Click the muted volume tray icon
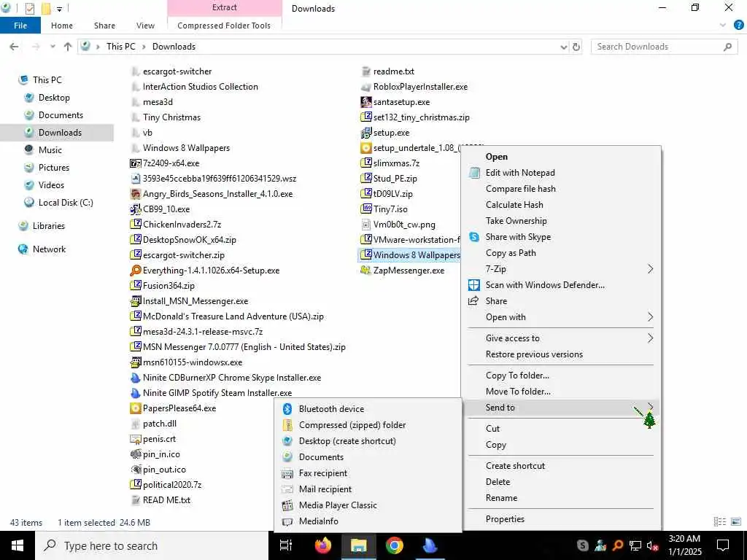 pos(652,546)
